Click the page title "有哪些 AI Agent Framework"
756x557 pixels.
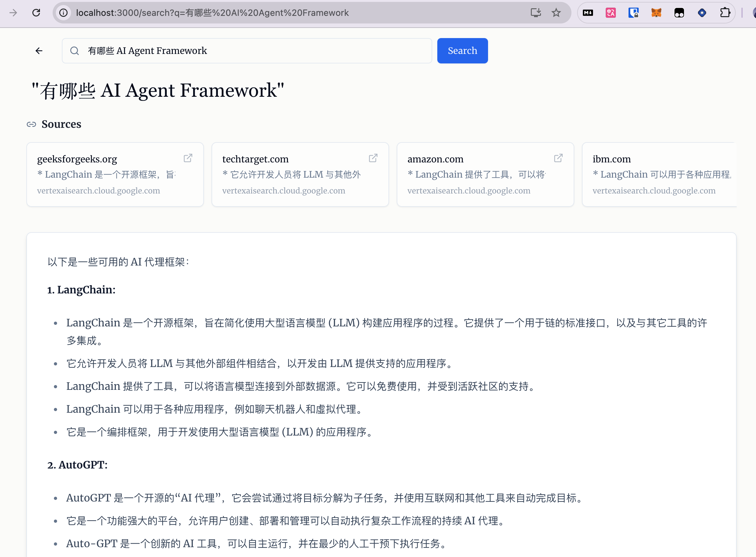pyautogui.click(x=158, y=91)
